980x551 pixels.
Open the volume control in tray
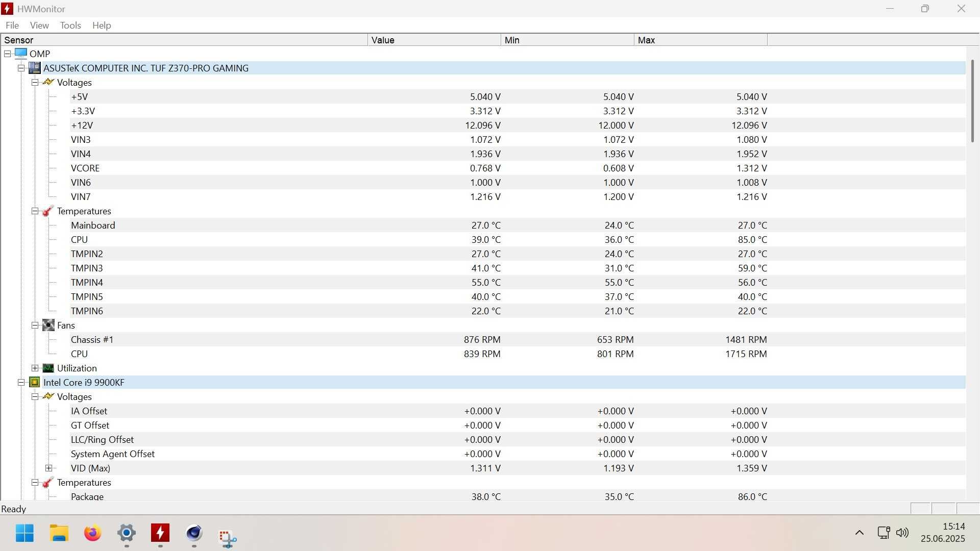(x=902, y=533)
